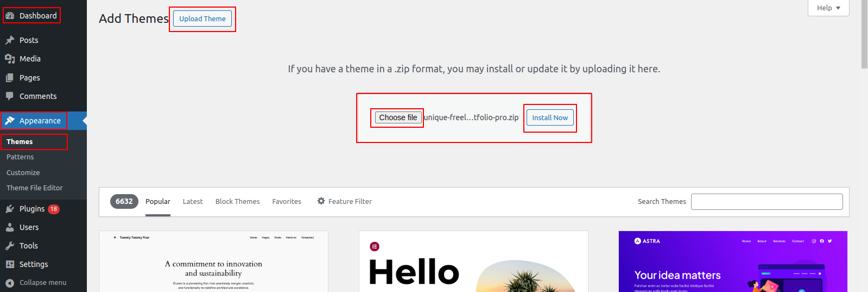Screen dimensions: 868x292
Task: Open the Astra theme thumbnail
Action: 733,262
